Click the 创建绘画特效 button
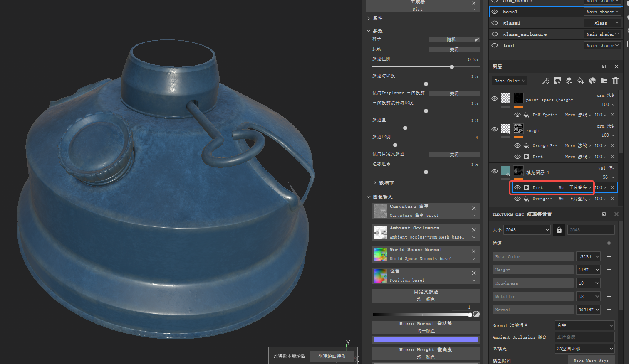The height and width of the screenshot is (364, 629). [332, 356]
